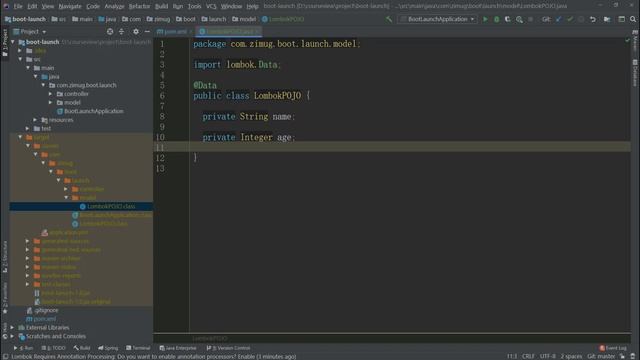The image size is (640, 360).
Task: Open Event Log in the status bar
Action: tap(613, 348)
